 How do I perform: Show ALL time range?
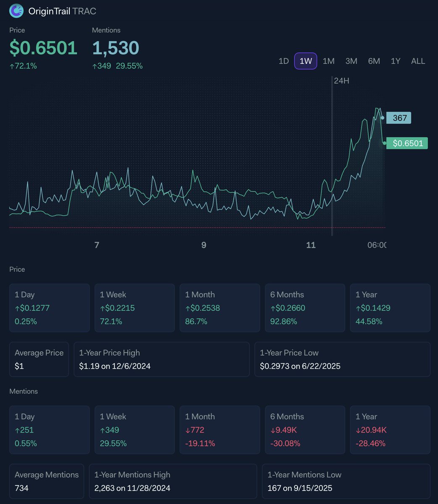click(418, 61)
